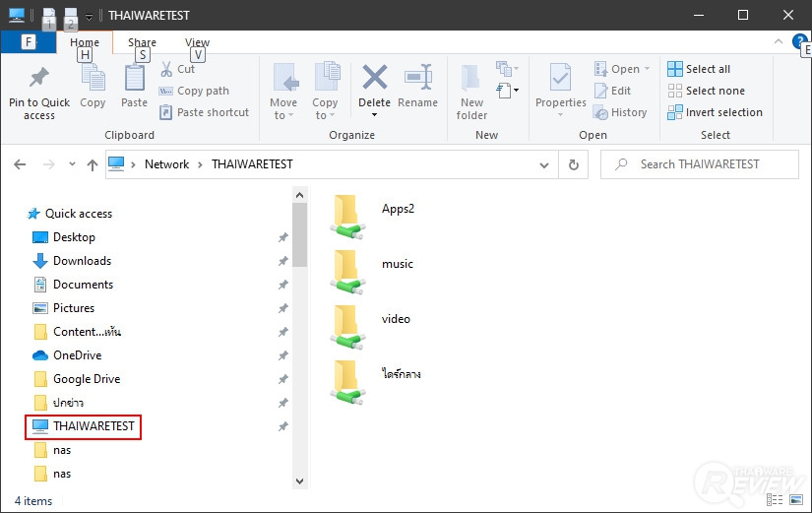Open the File tab

[29, 42]
